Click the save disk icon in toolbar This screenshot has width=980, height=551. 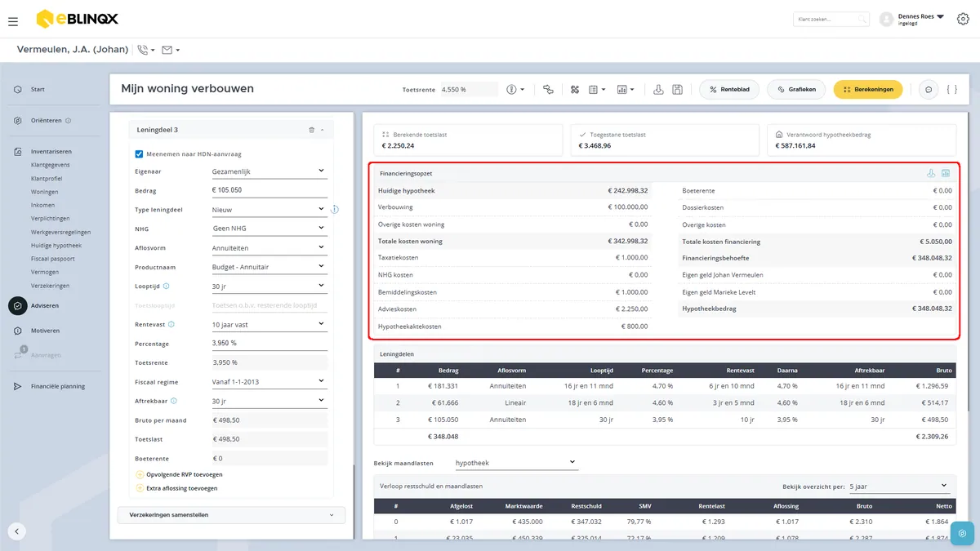677,89
